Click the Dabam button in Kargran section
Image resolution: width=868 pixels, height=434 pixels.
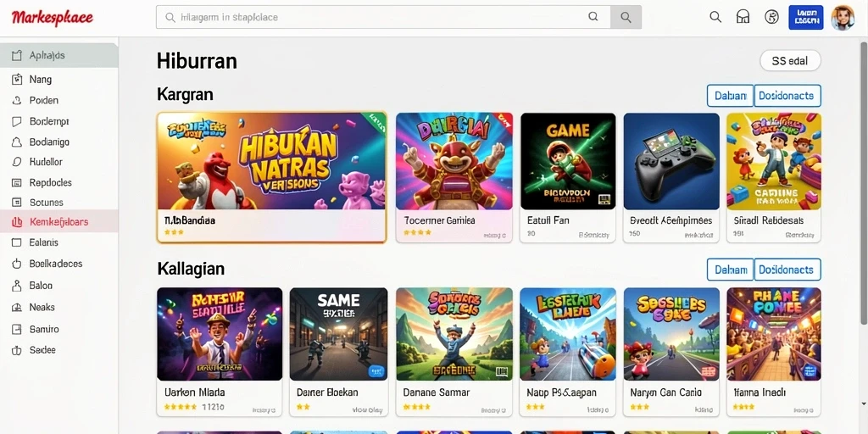[x=730, y=96]
